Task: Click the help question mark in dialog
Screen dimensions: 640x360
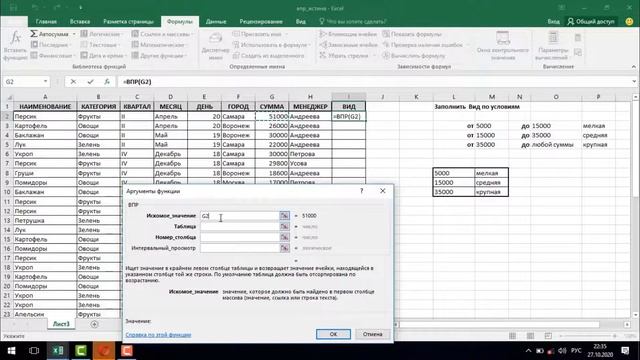Action: pyautogui.click(x=362, y=191)
